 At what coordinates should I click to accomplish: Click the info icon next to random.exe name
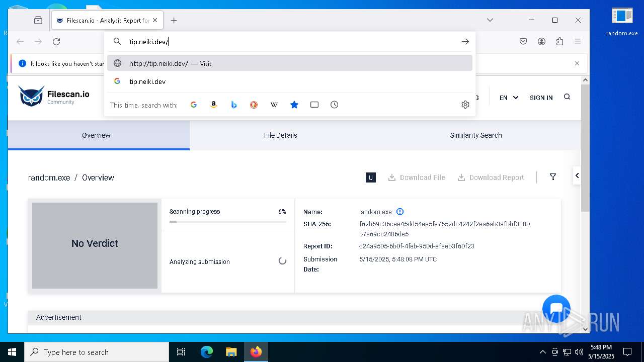coord(400,212)
